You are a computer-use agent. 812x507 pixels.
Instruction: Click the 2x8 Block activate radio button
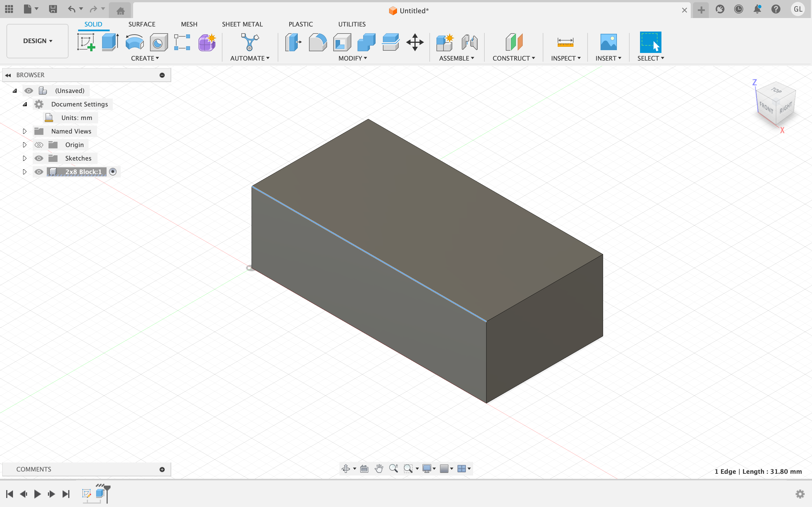coord(113,172)
